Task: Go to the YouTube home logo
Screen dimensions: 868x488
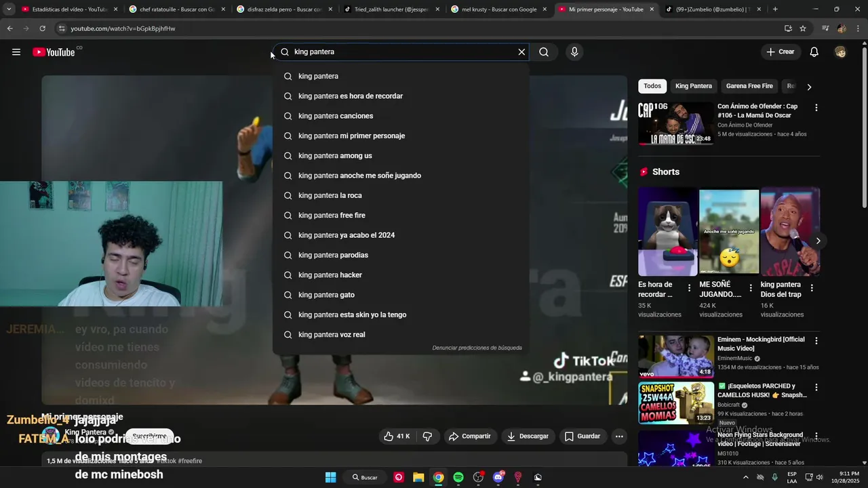Action: pyautogui.click(x=54, y=52)
